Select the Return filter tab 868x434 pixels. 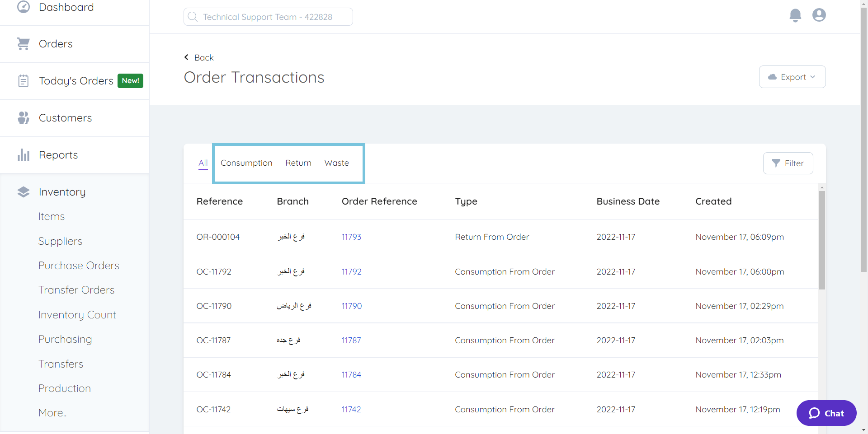tap(298, 163)
